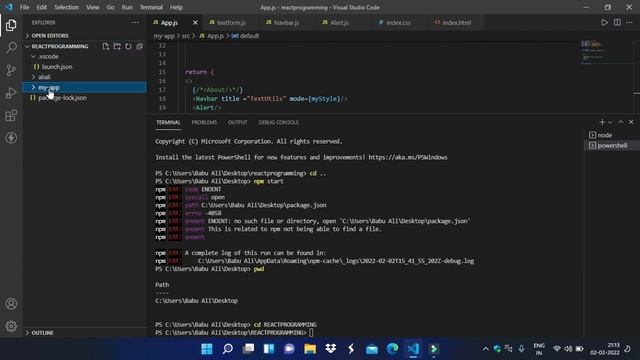Open the Edit menu
Screen dimensions: 640x360
coord(41,7)
